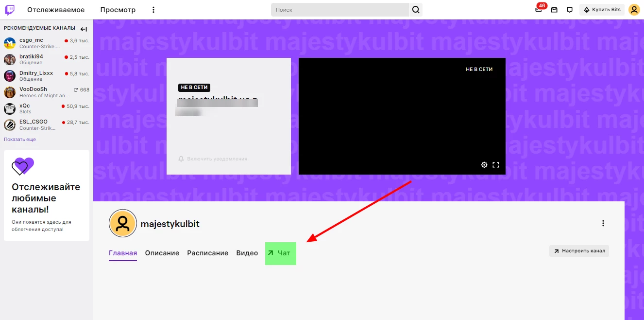Open Dmitry_Lixxx channel name
644x320 pixels.
pos(36,73)
